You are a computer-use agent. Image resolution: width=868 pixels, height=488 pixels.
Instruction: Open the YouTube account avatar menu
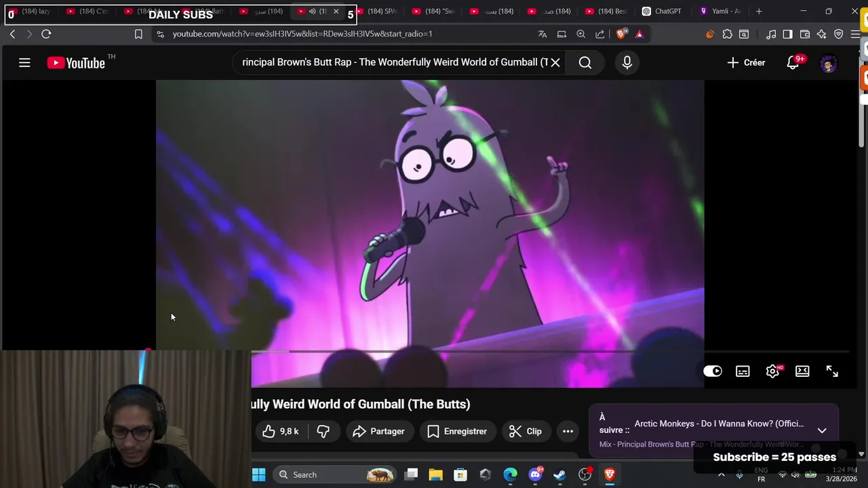pyautogui.click(x=828, y=63)
